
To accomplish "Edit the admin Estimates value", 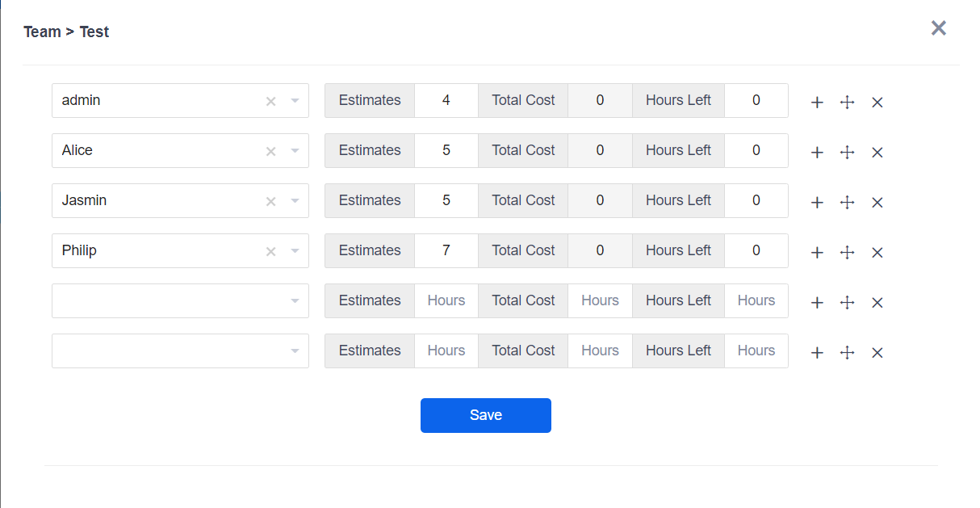I will pos(446,101).
